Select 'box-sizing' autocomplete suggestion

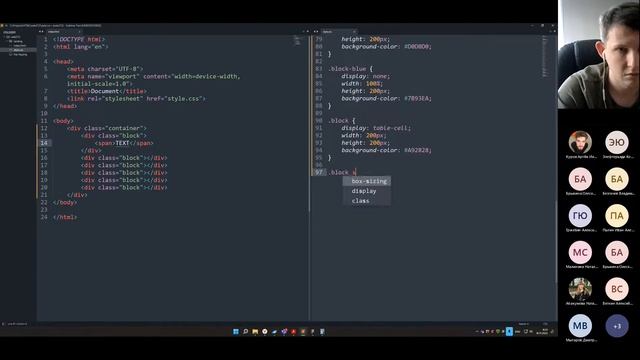point(367,181)
